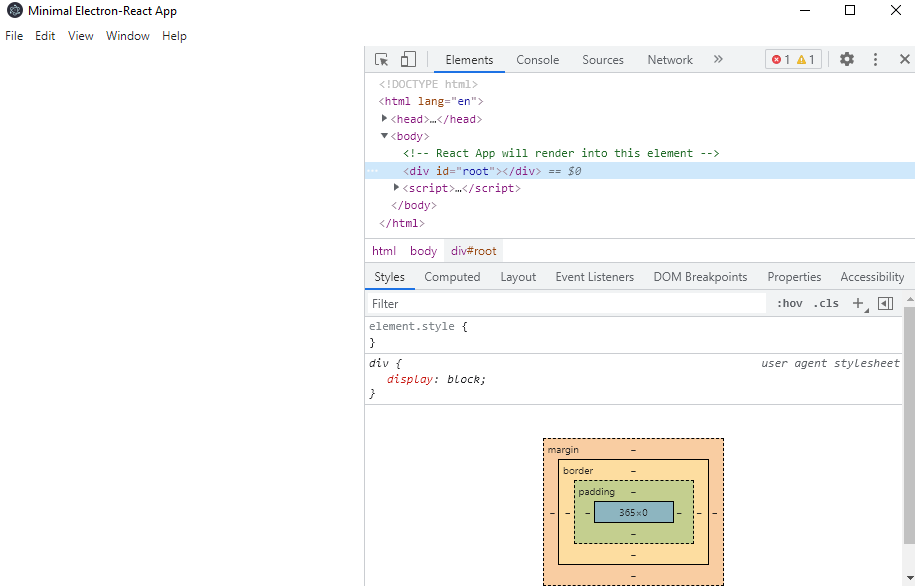
Task: Open the Sources tab
Action: coord(603,60)
